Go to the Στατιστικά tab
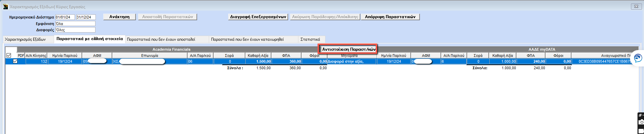This screenshot has width=644, height=134. (310, 39)
